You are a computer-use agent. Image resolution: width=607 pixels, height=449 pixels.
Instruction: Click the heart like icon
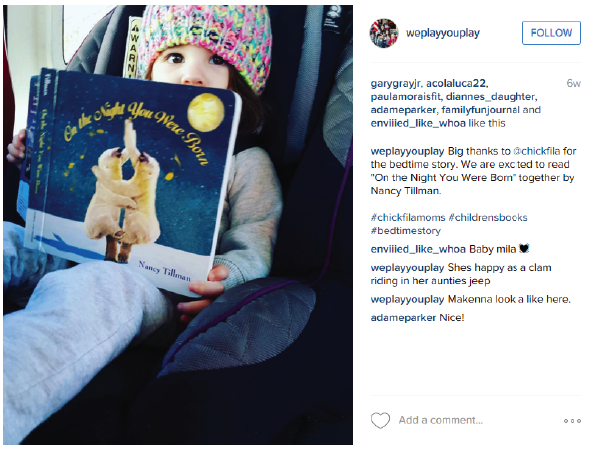pyautogui.click(x=380, y=420)
